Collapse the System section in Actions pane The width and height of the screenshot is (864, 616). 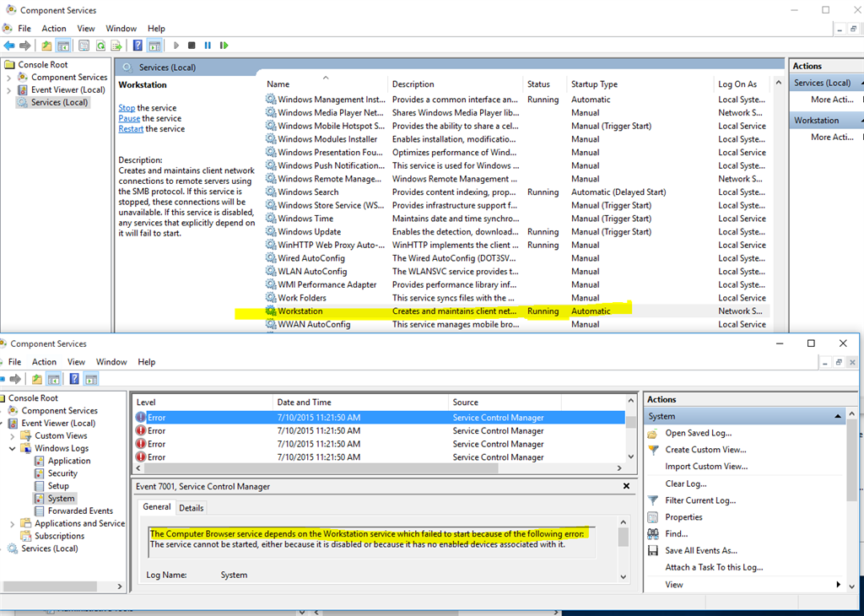point(838,417)
